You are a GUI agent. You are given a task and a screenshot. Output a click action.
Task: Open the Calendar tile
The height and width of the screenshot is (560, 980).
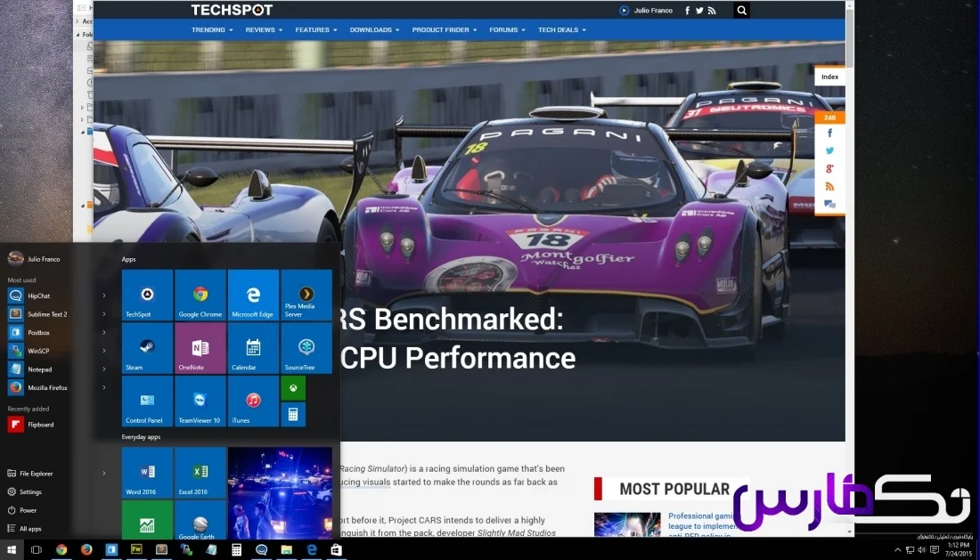[253, 348]
